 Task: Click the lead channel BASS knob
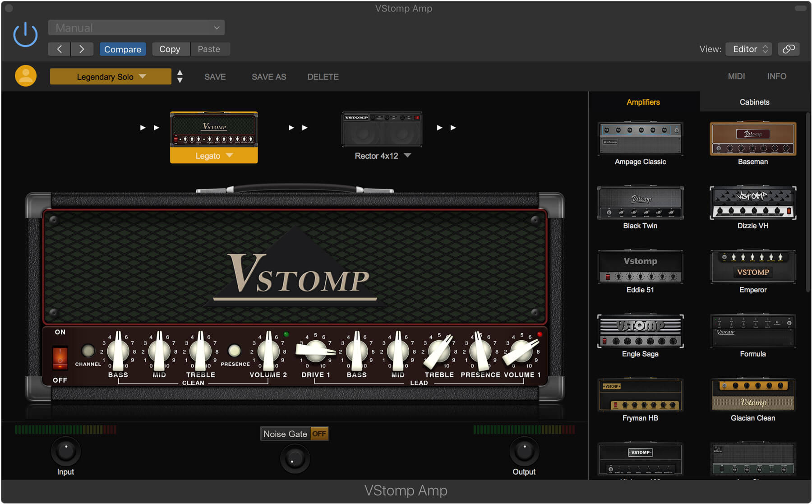357,351
